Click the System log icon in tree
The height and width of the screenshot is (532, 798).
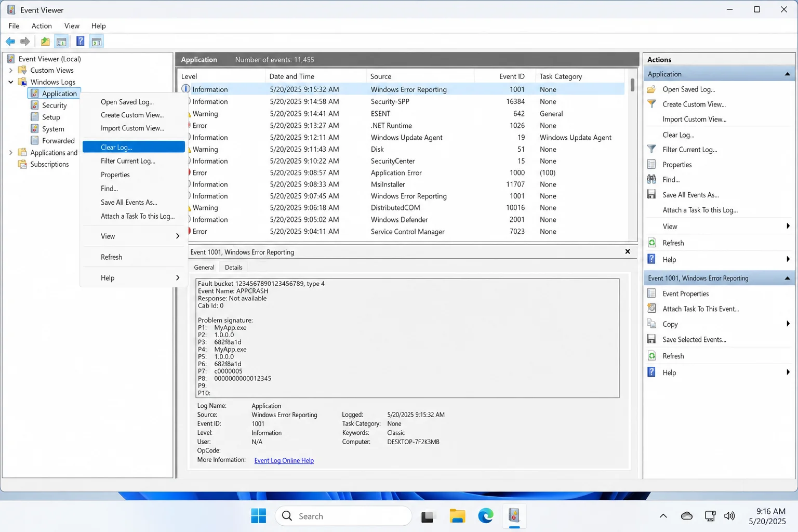tap(35, 129)
